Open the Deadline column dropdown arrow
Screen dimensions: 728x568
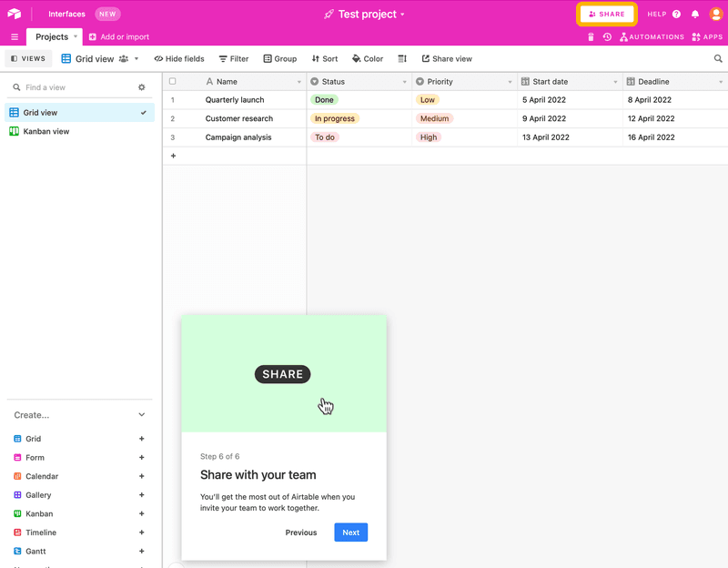pos(720,82)
